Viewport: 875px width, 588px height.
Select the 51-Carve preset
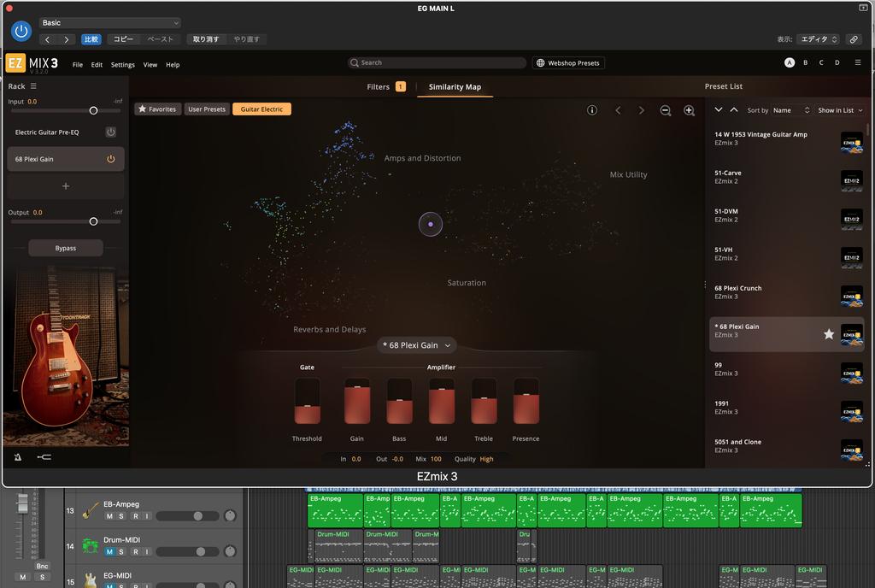786,180
